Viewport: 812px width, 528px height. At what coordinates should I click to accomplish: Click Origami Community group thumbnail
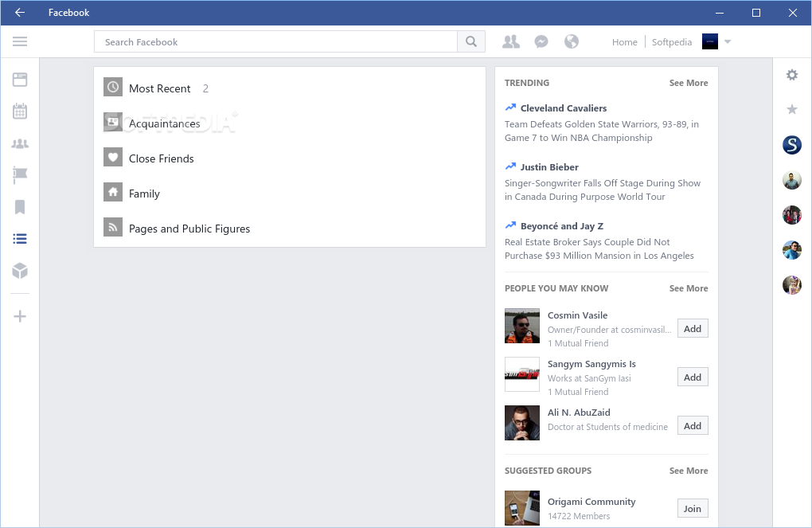pos(522,508)
